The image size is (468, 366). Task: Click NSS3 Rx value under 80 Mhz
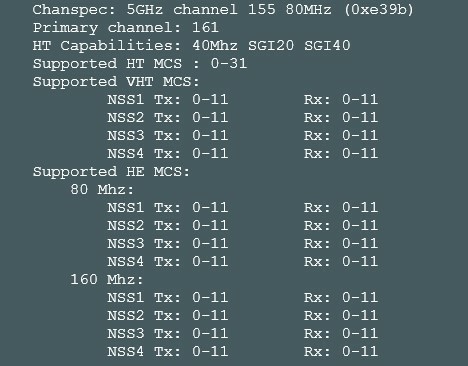(x=360, y=244)
